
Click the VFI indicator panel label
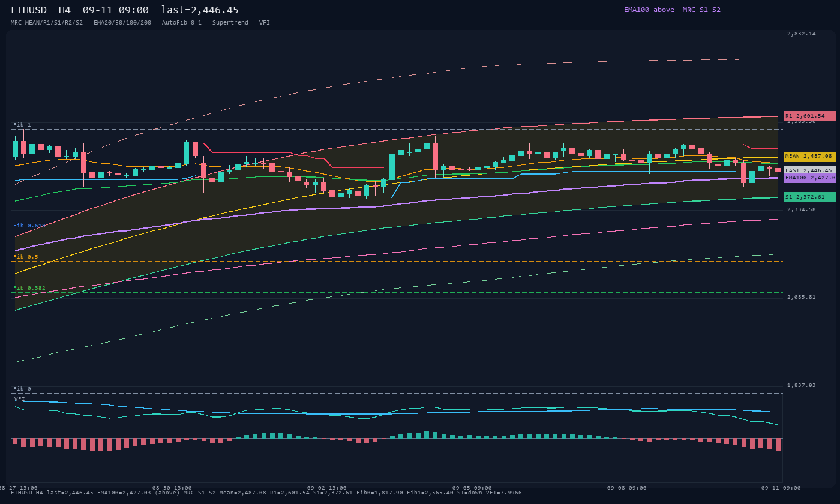[x=20, y=399]
